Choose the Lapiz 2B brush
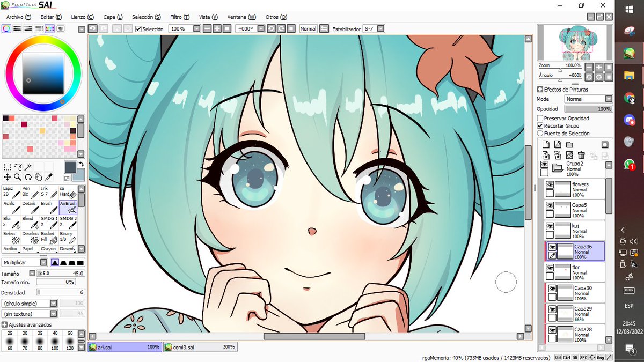Screen dimensions: 644x362 click(11, 193)
